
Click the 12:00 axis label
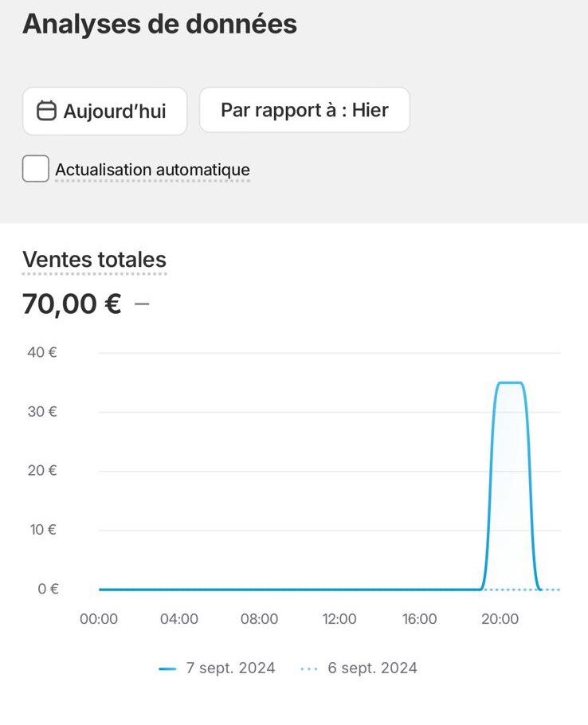(x=339, y=619)
